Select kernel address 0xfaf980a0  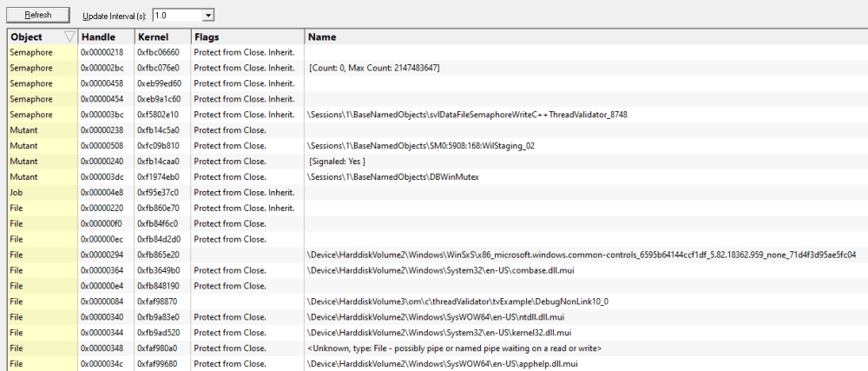158,348
